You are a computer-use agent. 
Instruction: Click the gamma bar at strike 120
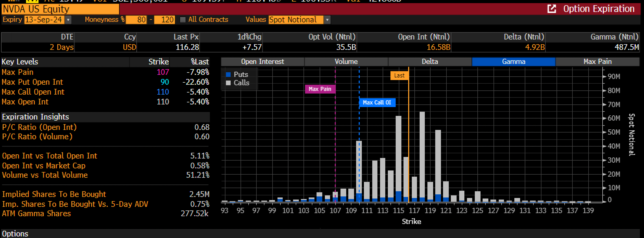click(438, 166)
